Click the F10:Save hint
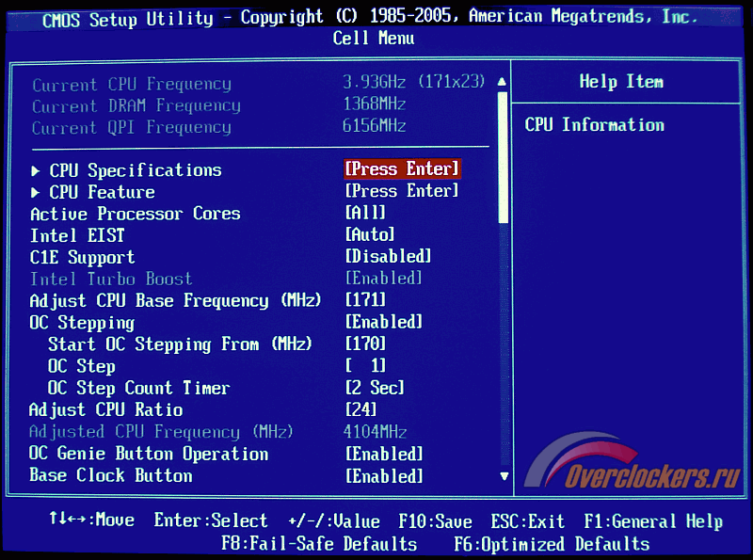Viewport: 753px width, 560px height. coord(435,521)
